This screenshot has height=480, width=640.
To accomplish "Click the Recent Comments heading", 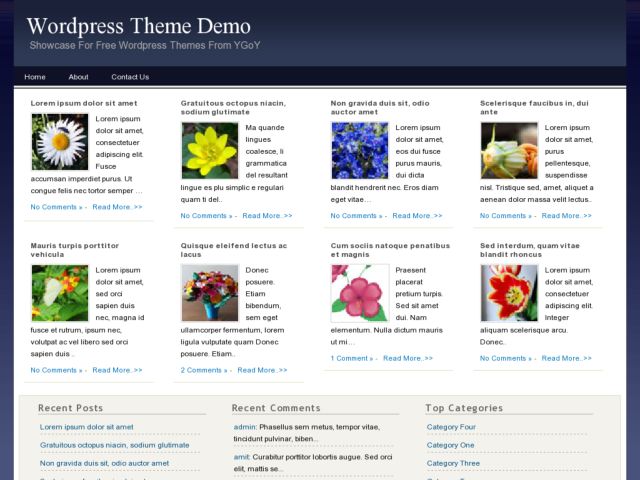I will (276, 408).
